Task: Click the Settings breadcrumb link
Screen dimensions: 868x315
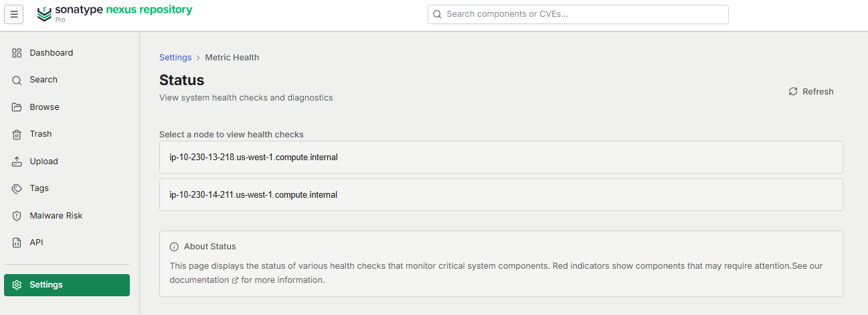Action: click(175, 58)
